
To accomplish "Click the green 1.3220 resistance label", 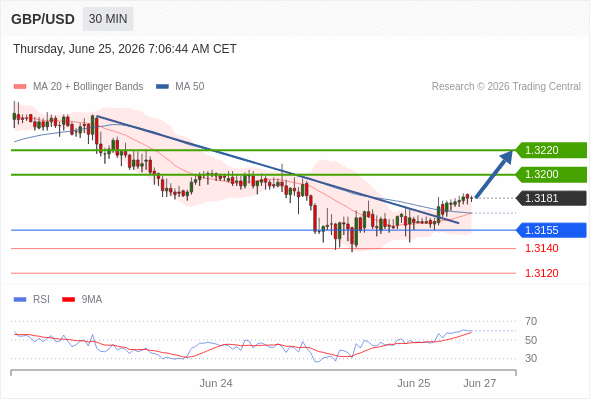I will pos(551,150).
